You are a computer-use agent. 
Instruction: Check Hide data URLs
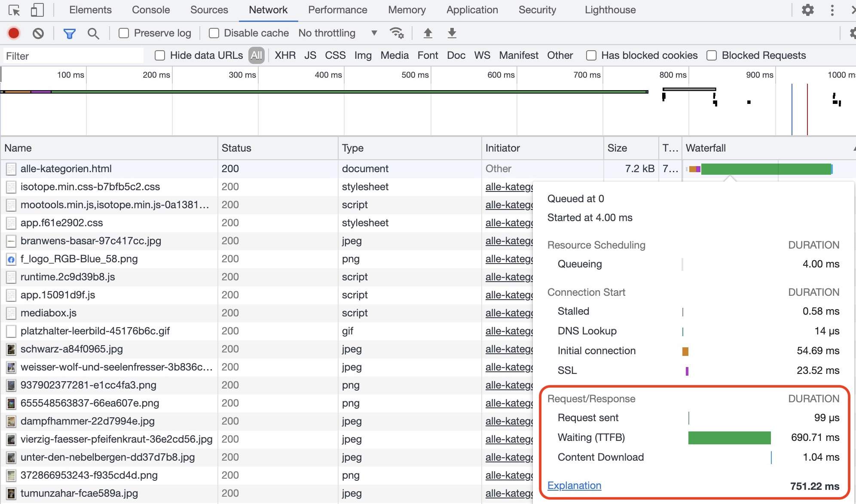point(160,55)
